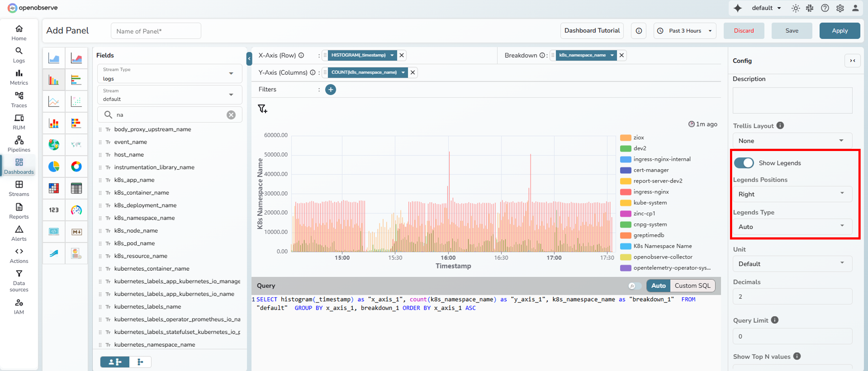Expand the Past 3 Hours time picker
868x371 pixels.
click(x=685, y=31)
